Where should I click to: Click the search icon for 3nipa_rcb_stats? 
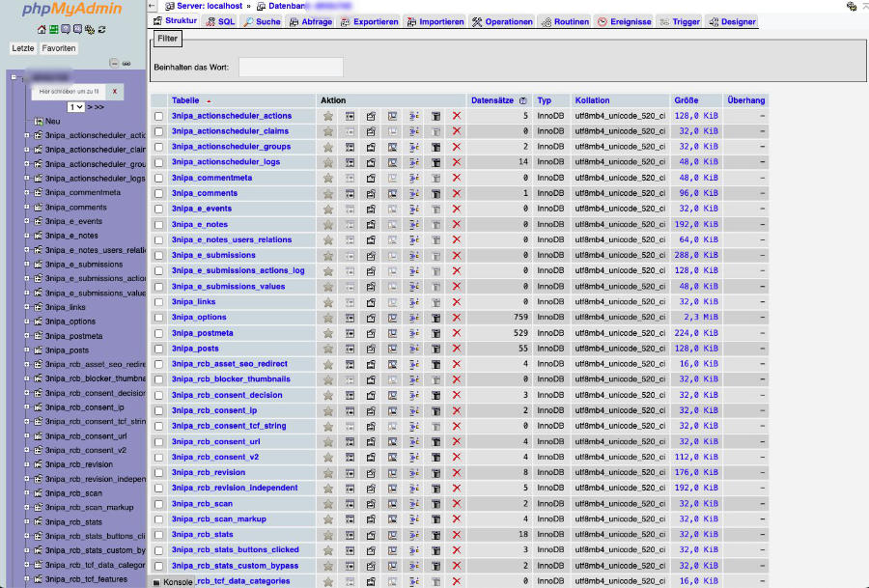[x=393, y=535]
